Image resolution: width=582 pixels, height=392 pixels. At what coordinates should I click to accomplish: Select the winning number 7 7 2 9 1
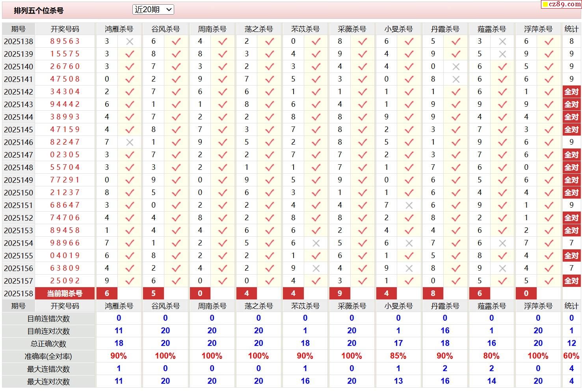tap(65, 180)
